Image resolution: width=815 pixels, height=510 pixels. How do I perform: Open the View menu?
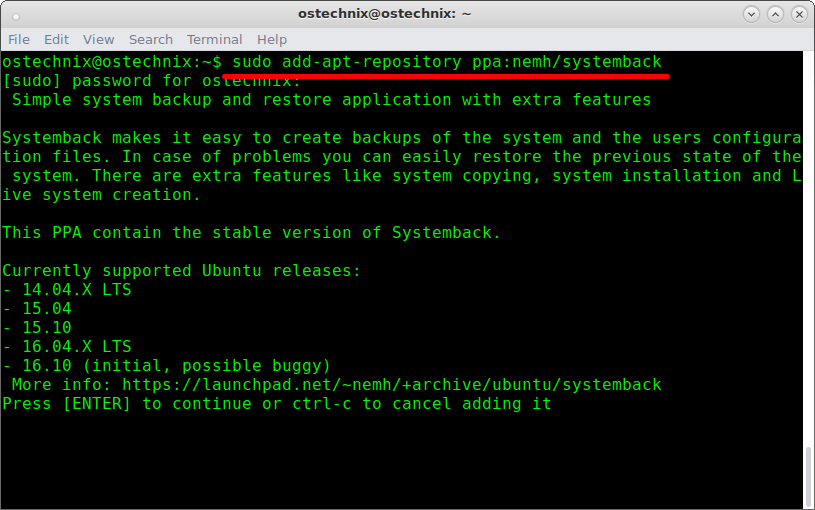coord(98,40)
